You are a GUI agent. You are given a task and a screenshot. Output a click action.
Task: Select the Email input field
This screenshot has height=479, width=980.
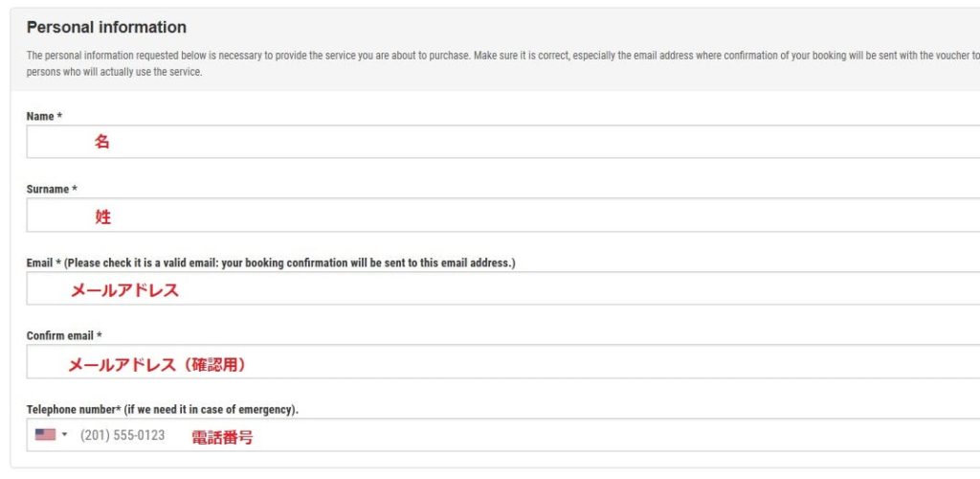point(503,288)
